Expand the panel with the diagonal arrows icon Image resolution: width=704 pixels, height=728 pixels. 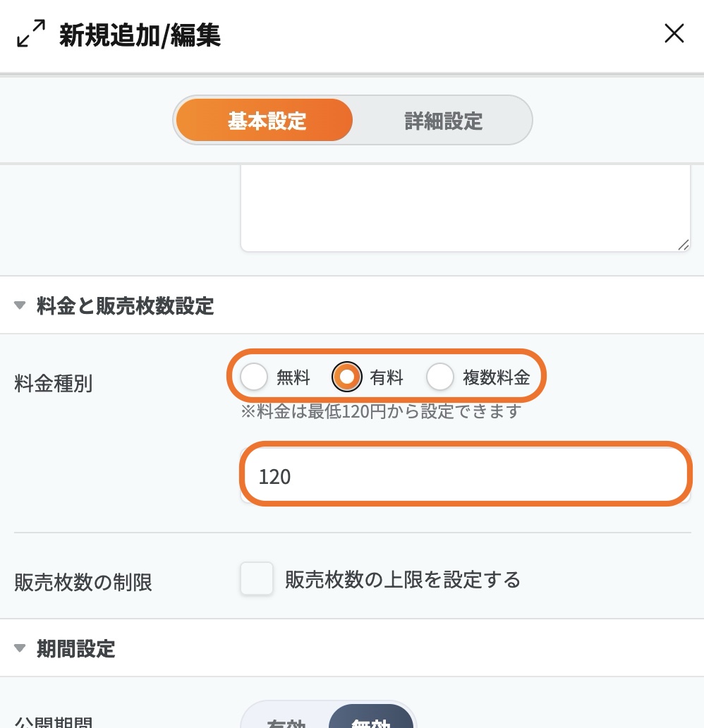pos(31,34)
